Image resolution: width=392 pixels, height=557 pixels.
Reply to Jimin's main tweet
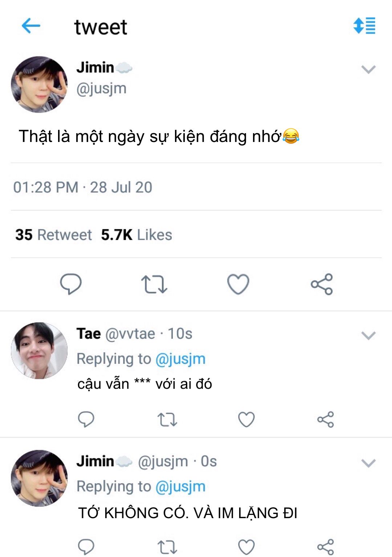click(71, 284)
